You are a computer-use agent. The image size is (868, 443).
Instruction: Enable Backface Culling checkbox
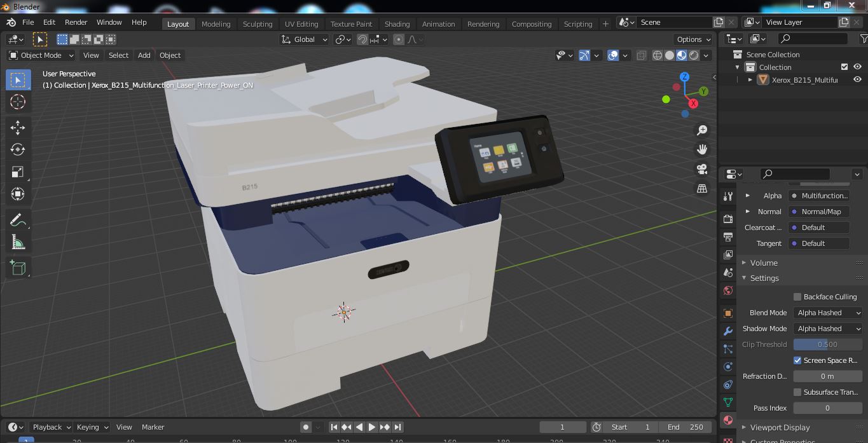[797, 297]
